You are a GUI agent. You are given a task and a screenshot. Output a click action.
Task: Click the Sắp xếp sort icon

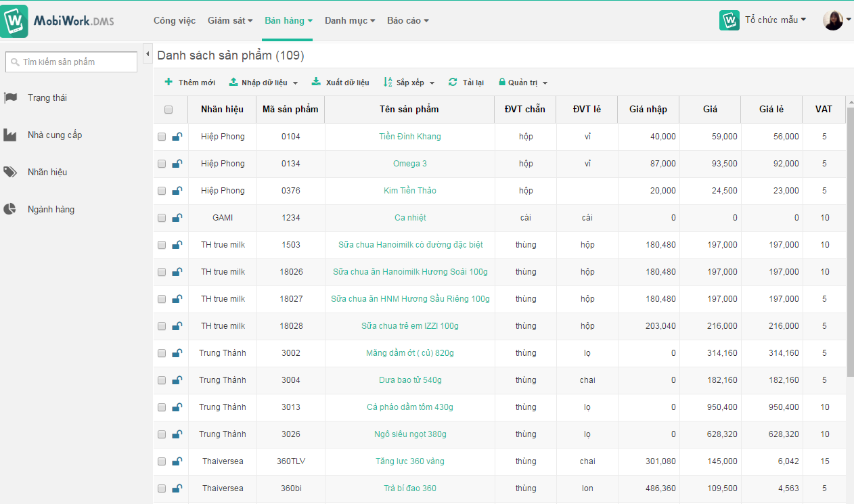388,83
